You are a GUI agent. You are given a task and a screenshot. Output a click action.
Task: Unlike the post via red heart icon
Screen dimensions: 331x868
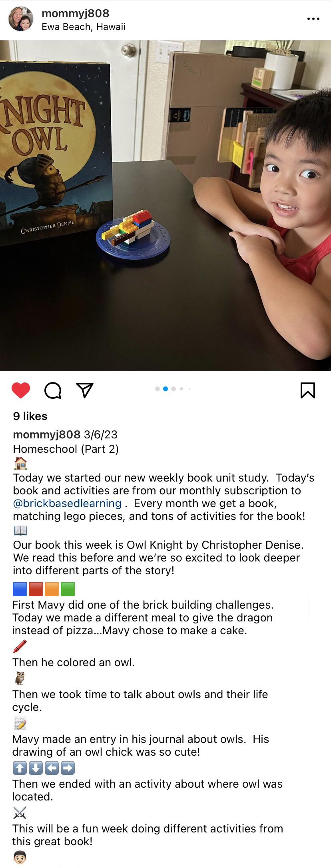21,390
